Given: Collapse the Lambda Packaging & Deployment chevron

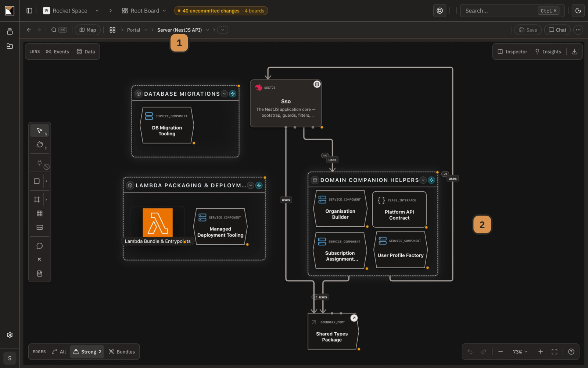Looking at the screenshot, I should point(251,185).
